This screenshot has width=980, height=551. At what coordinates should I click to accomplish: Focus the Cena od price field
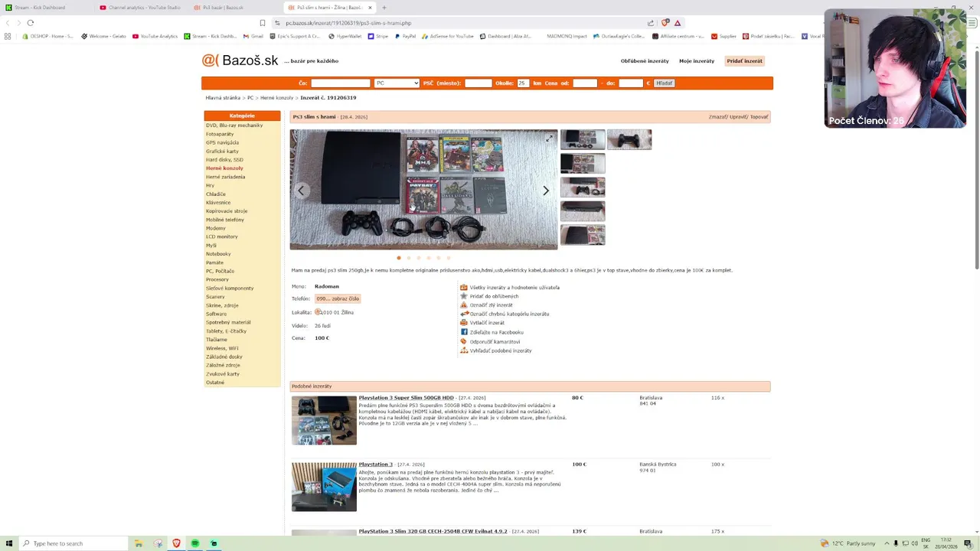(585, 83)
